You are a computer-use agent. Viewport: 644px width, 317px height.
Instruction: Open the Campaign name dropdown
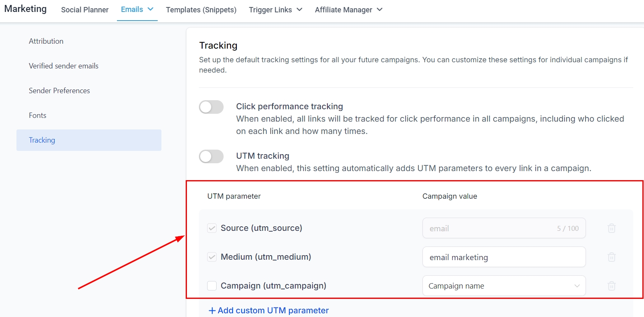point(504,286)
